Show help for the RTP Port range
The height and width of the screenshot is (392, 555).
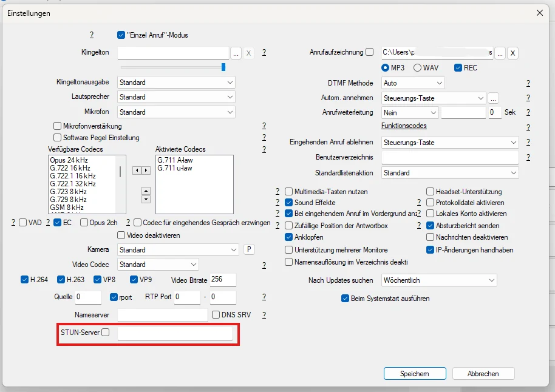pos(264,297)
